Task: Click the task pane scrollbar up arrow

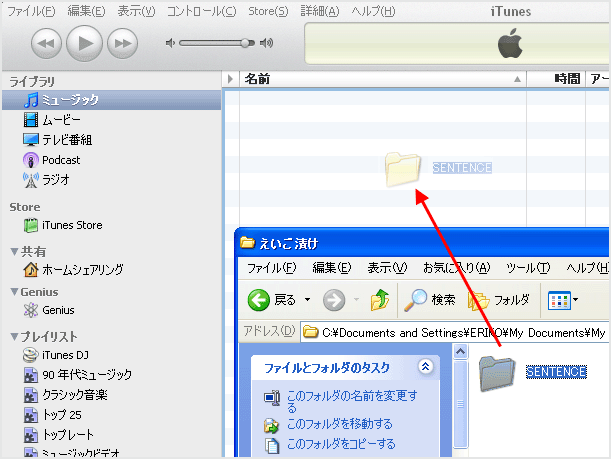Action: click(x=461, y=351)
